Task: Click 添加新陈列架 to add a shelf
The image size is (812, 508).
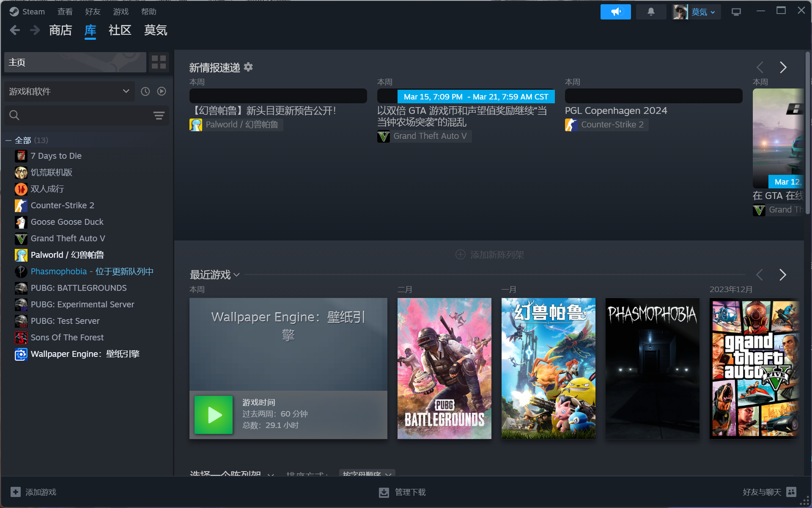Action: point(489,254)
